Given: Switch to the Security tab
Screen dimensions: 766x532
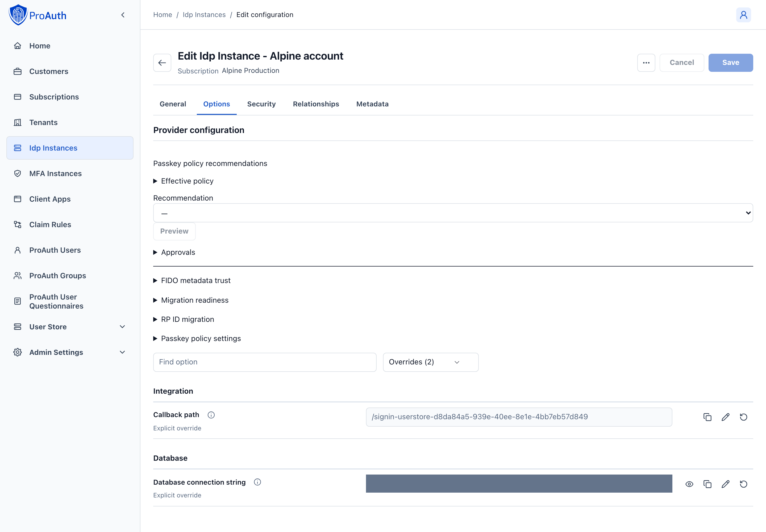Looking at the screenshot, I should pos(261,104).
